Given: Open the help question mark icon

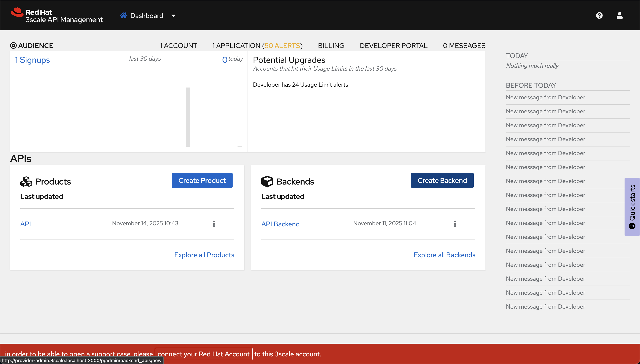Looking at the screenshot, I should [599, 15].
